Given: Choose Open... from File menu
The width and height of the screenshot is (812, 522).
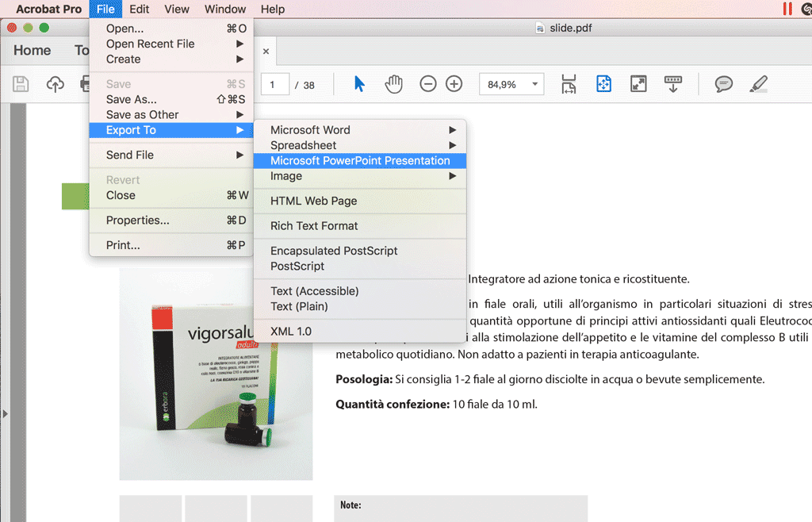Looking at the screenshot, I should (x=171, y=29).
